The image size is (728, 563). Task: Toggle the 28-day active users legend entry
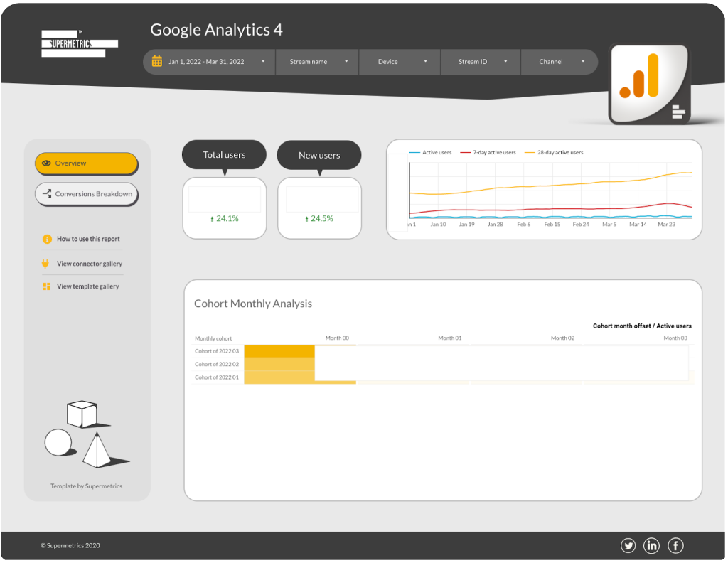click(x=554, y=152)
